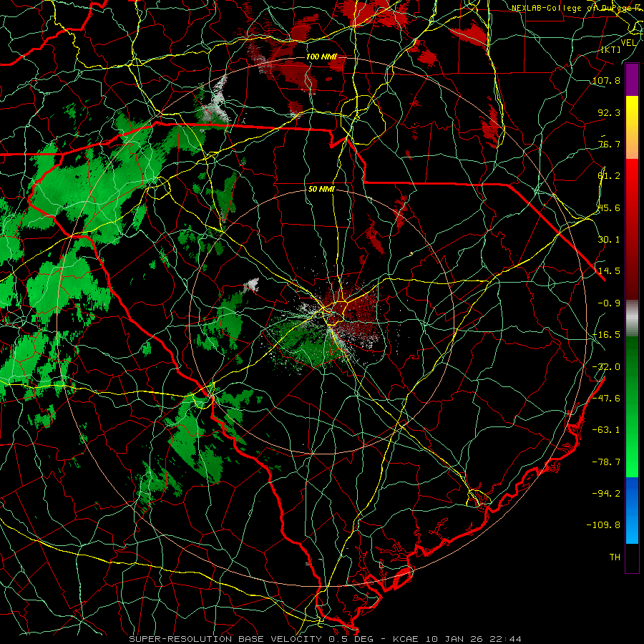The image size is (644, 644).
Task: Select the 107.8 value on the velocity scale
Action: (606, 80)
